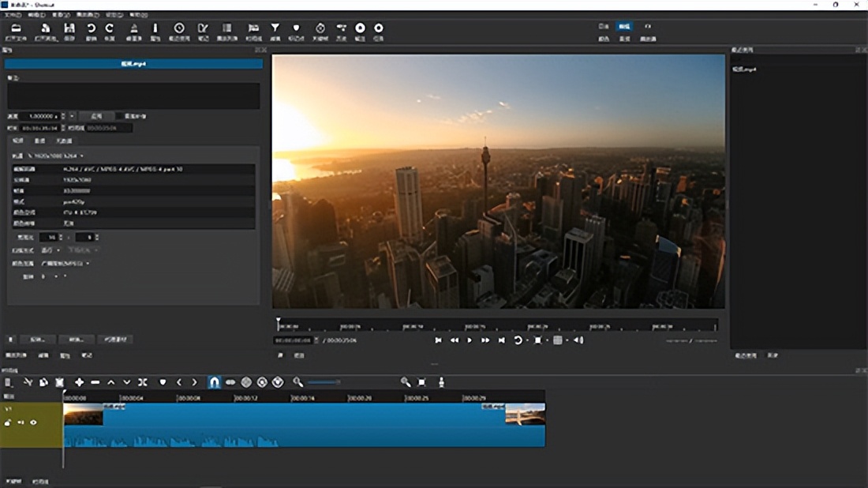
Task: Switch to the Filters tab below properties
Action: point(43,355)
